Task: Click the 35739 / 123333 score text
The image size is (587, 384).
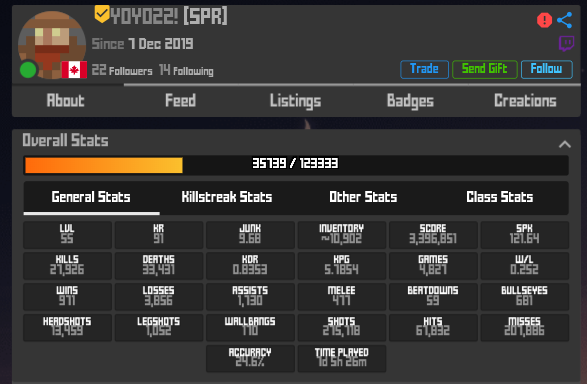Action: click(295, 163)
